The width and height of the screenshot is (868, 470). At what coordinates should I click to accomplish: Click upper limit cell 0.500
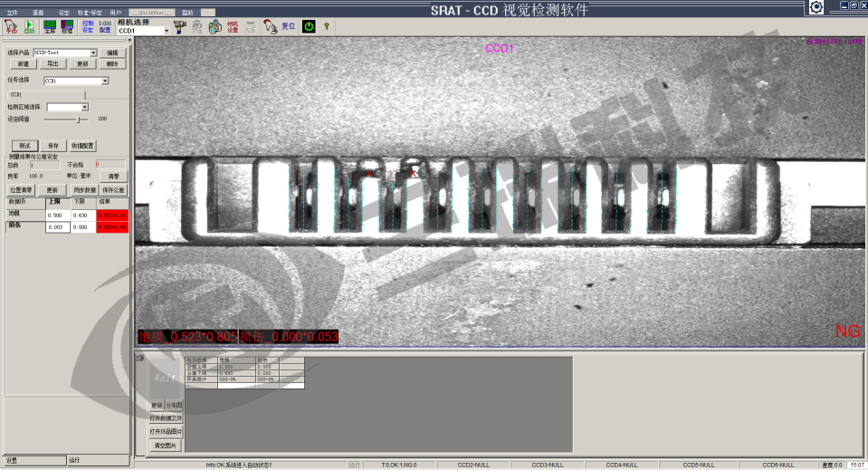pos(58,215)
